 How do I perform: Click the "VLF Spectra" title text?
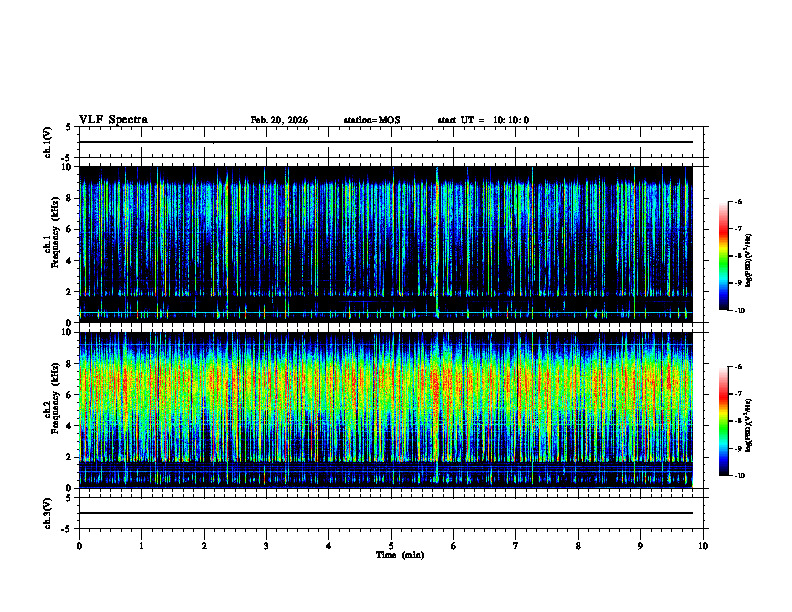click(113, 120)
